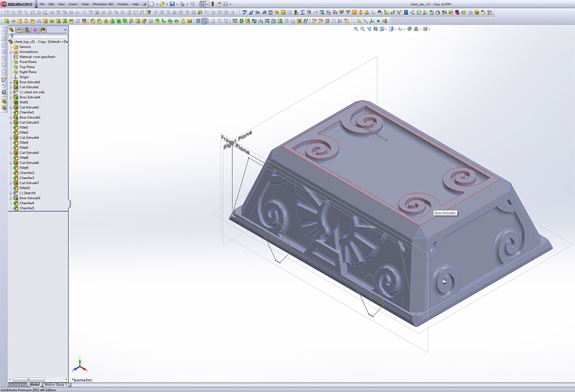The image size is (575, 392).
Task: Select the Origin tree item
Action: 24,77
